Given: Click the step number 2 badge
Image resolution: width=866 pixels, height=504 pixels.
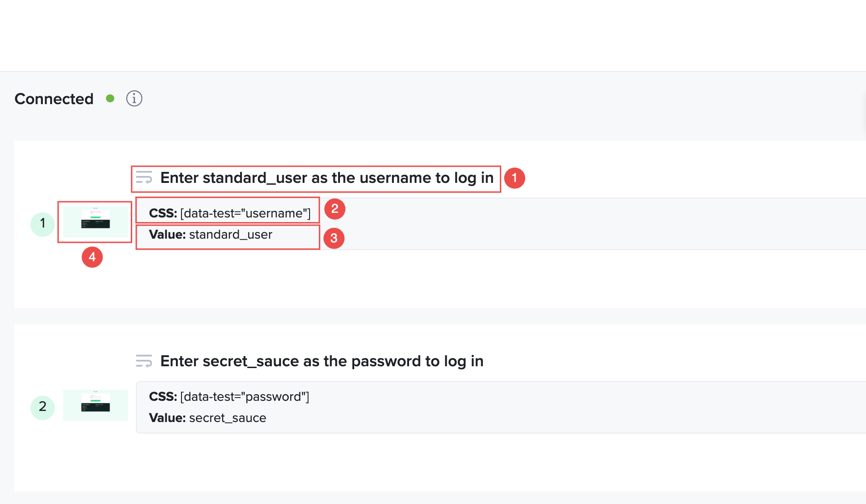Looking at the screenshot, I should 42,407.
